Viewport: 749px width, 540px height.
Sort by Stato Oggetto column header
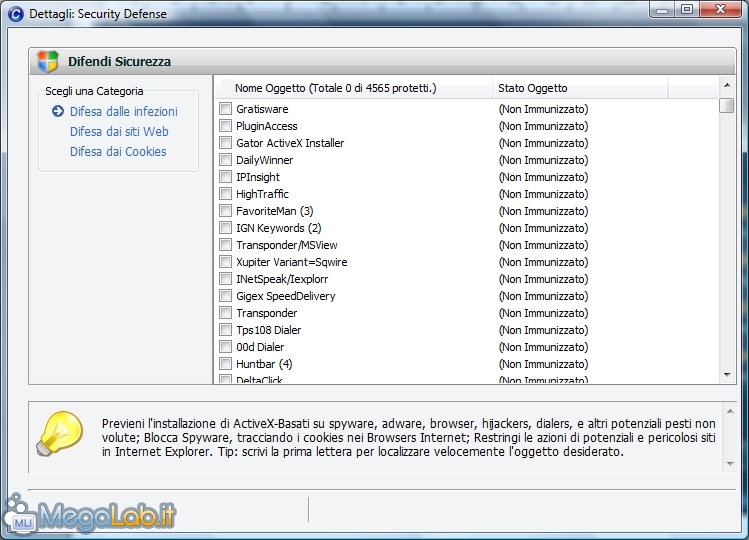point(580,88)
